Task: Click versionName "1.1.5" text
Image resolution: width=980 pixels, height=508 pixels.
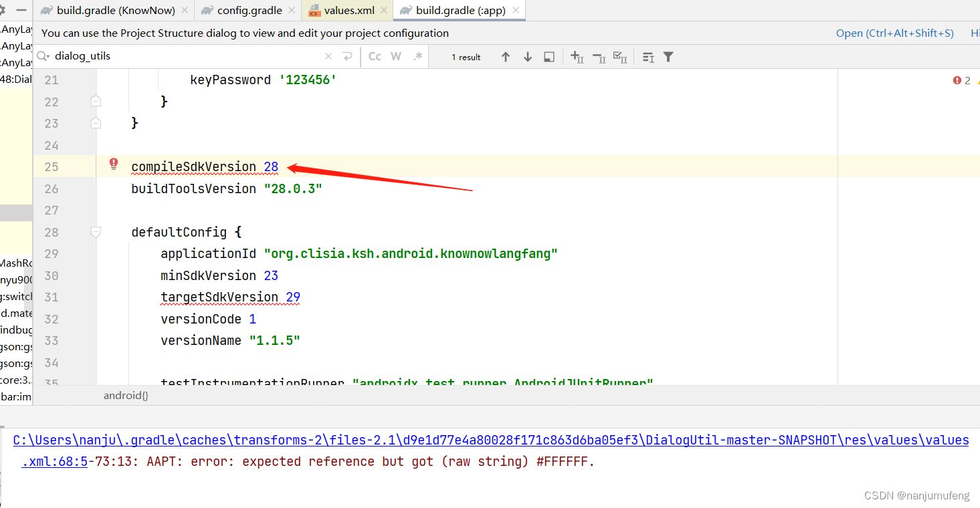Action: coord(230,341)
